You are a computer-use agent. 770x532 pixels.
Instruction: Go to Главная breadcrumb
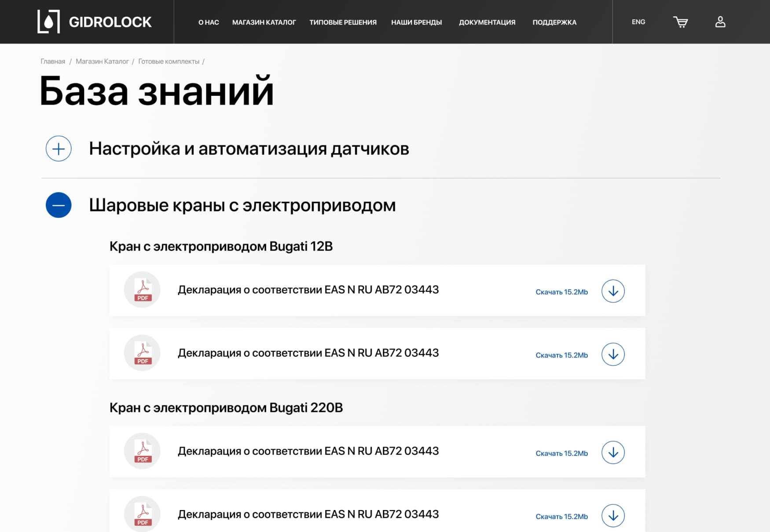click(53, 62)
